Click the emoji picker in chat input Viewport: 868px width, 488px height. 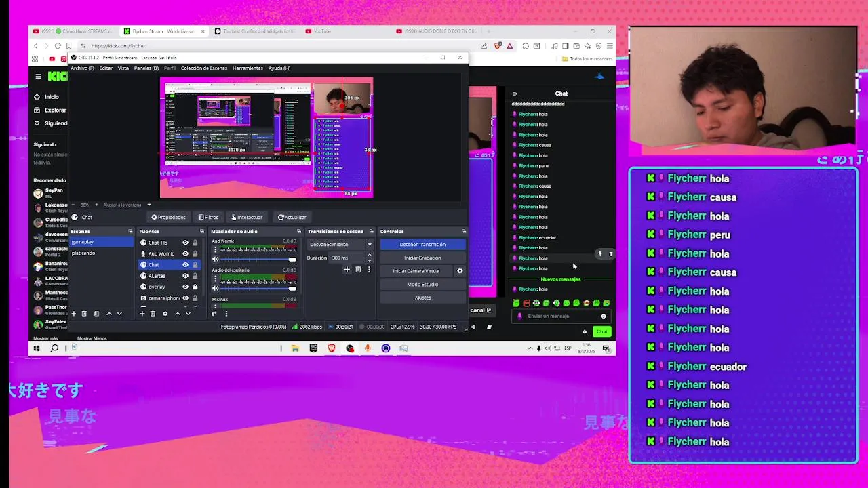[x=604, y=317]
